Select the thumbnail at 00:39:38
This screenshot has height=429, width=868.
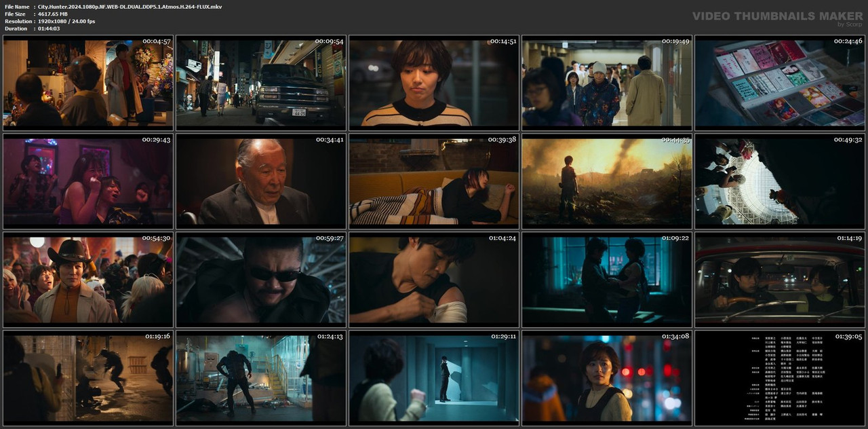[x=434, y=181]
